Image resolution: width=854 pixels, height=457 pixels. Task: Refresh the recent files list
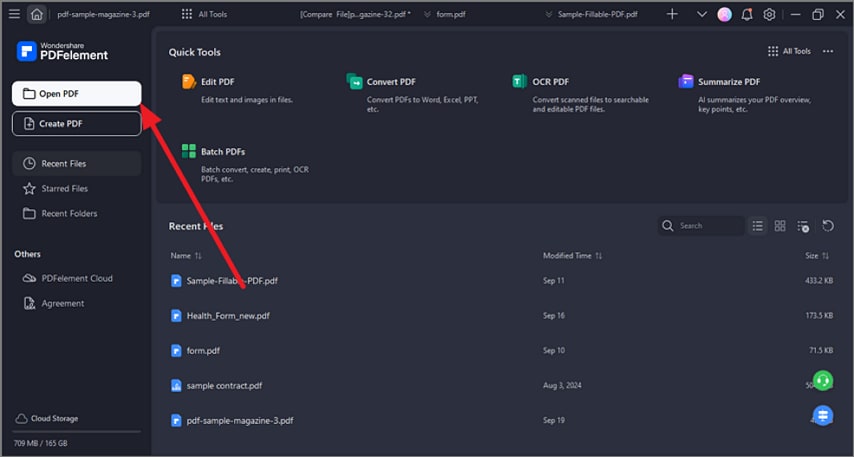coord(827,226)
